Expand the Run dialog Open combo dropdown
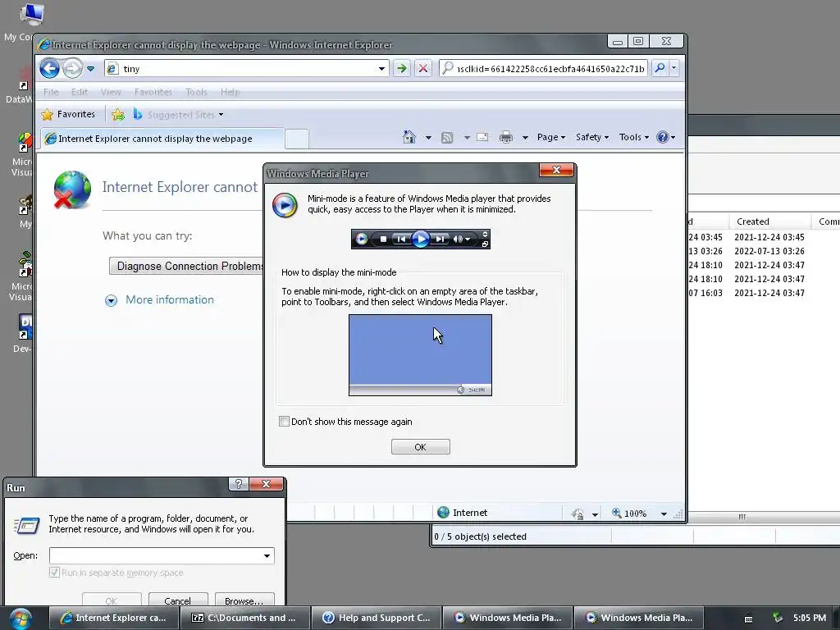Image resolution: width=840 pixels, height=630 pixels. [x=267, y=555]
